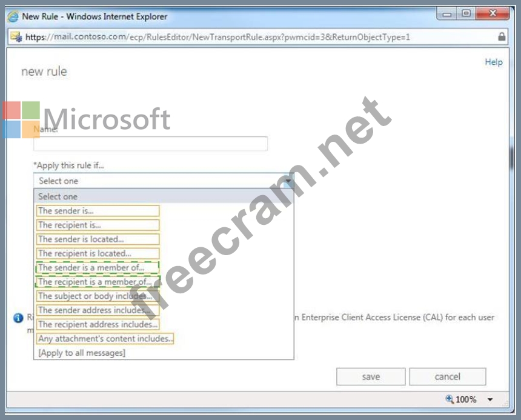Focus the rule Name text field
This screenshot has width=521, height=420.
click(150, 144)
